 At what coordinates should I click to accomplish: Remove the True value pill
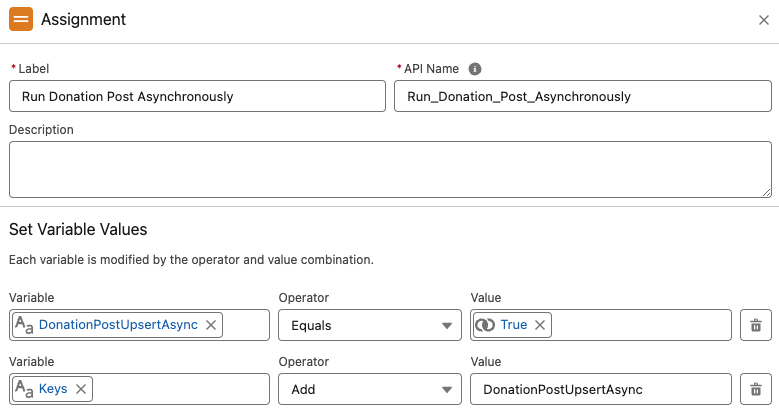pyautogui.click(x=540, y=325)
